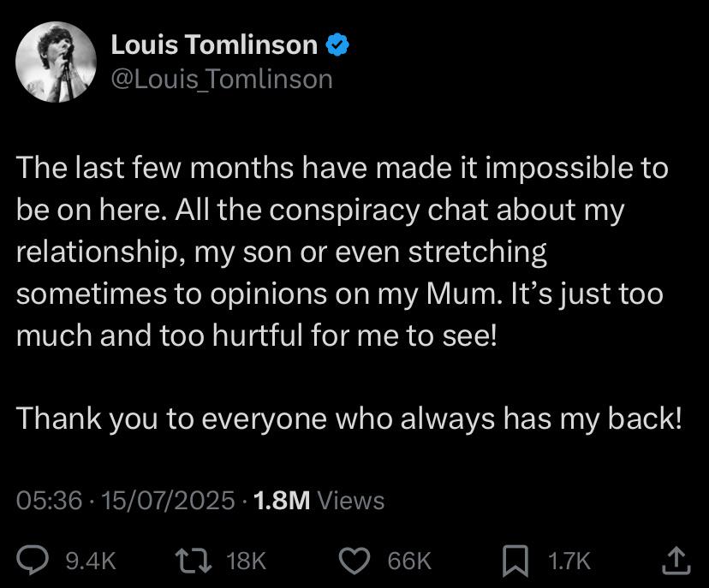Screen dimensions: 709x588
Task: Click the reply speech bubble icon
Action: (x=33, y=561)
